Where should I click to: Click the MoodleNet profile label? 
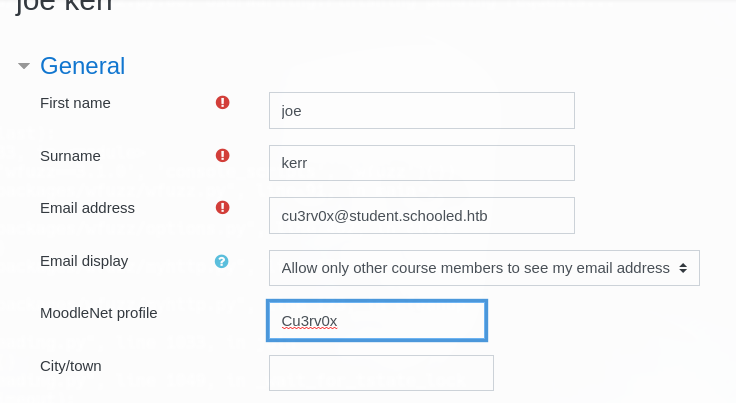tap(99, 313)
